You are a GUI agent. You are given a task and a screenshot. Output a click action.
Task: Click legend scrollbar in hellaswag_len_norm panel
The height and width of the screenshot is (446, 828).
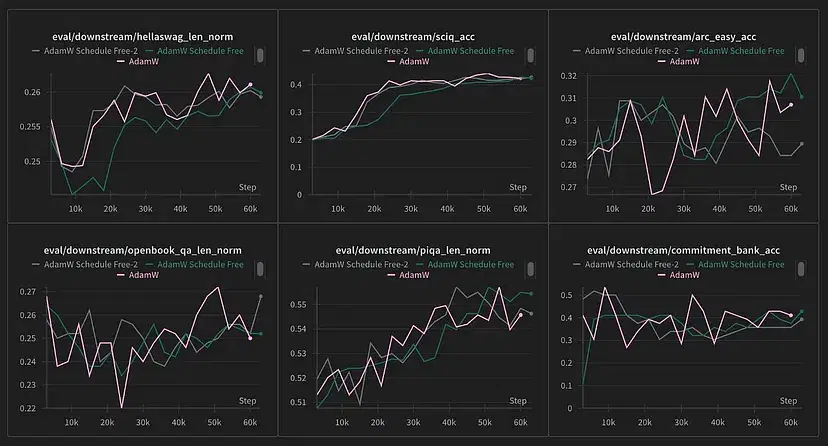point(260,55)
